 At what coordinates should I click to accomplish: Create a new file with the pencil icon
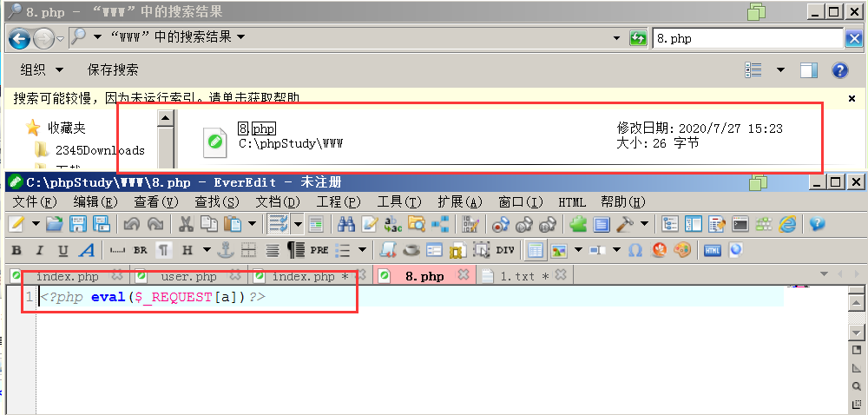(16, 223)
